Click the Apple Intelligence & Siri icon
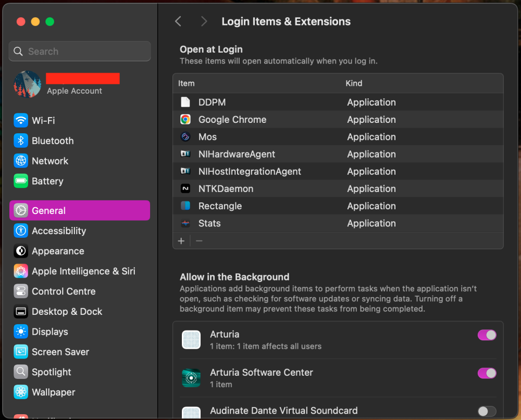The image size is (521, 420). click(x=21, y=271)
